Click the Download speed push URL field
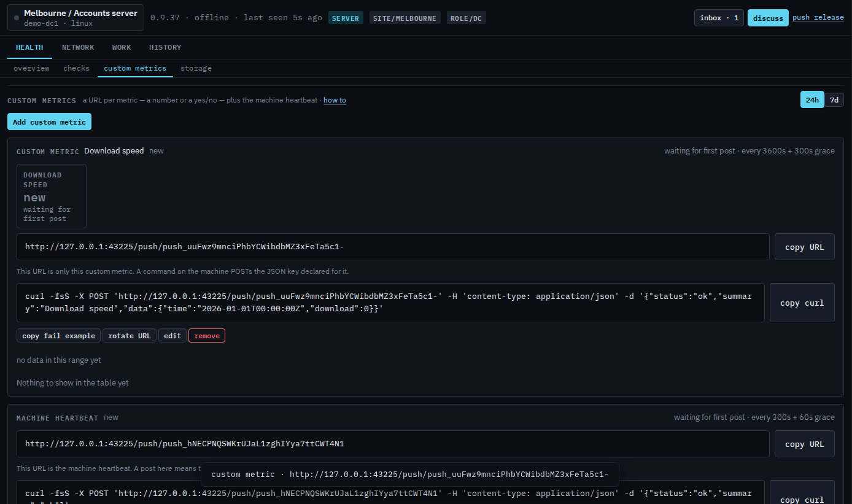Screen dimensions: 852x504 (393, 247)
